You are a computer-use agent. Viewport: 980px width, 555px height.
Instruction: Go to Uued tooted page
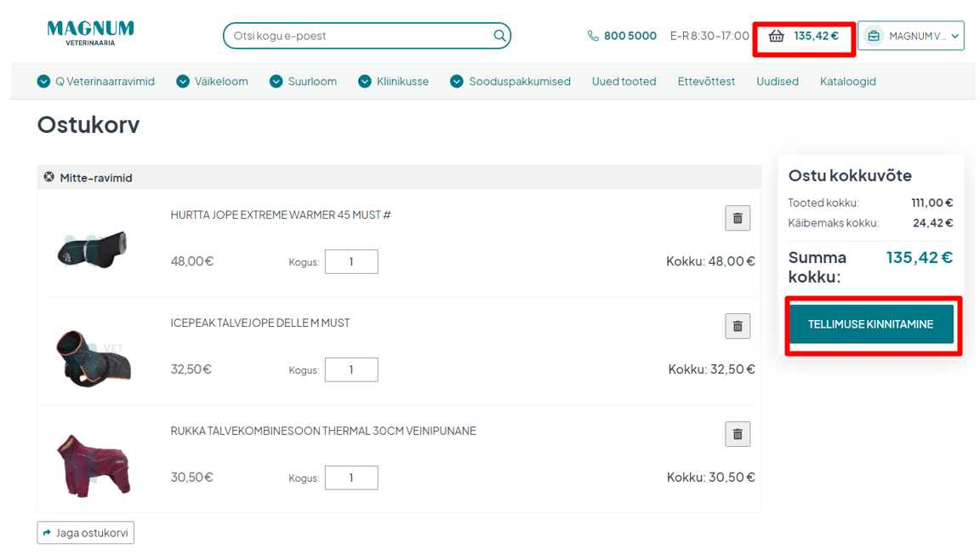(x=624, y=82)
